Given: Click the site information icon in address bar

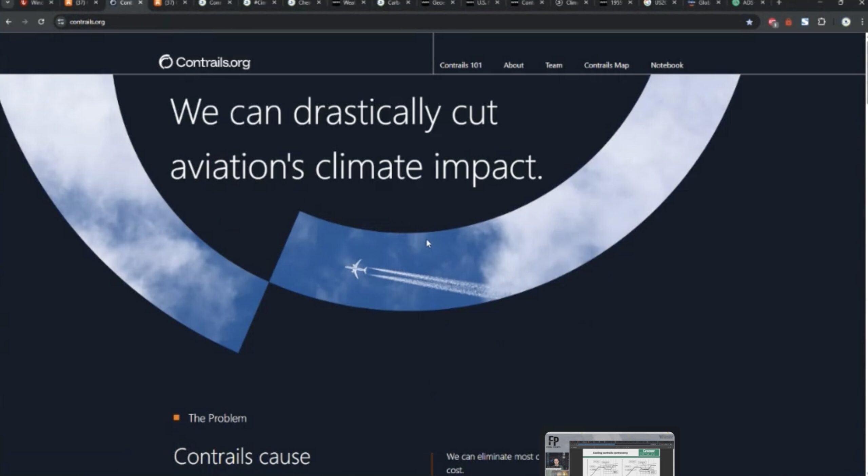Looking at the screenshot, I should pyautogui.click(x=61, y=22).
